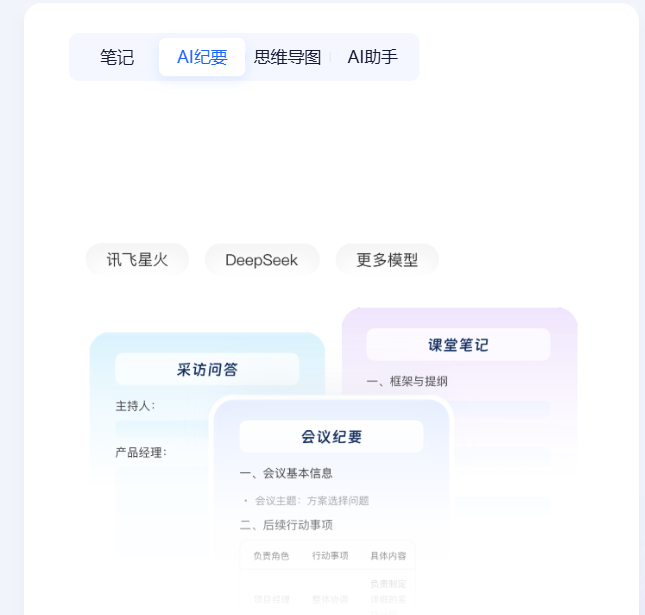Select the 框架与提纲 heading in class notes
Viewport: 645px width, 615px height.
pyautogui.click(x=407, y=381)
